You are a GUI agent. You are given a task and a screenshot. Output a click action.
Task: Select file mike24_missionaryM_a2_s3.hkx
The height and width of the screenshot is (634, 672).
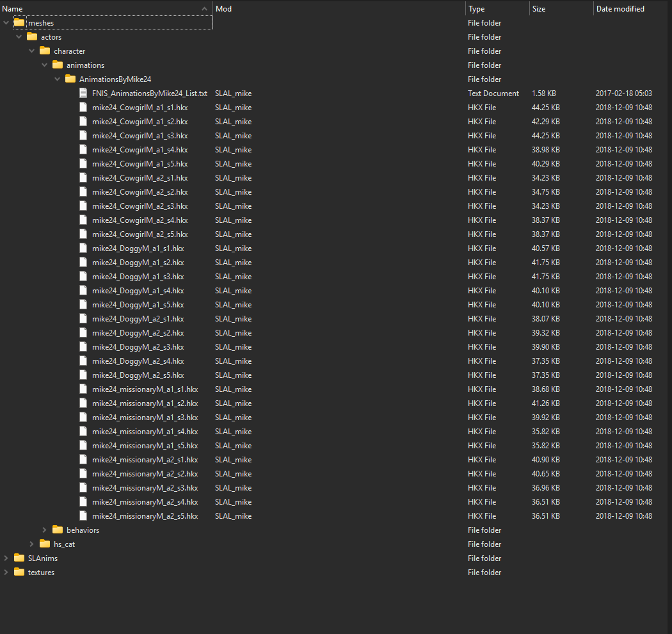pos(145,488)
